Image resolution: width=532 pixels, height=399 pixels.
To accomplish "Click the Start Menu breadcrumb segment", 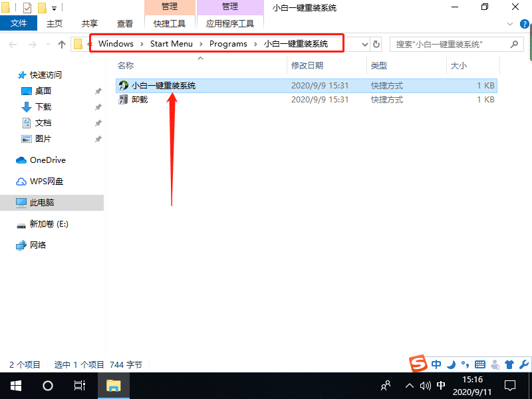I will pos(172,44).
